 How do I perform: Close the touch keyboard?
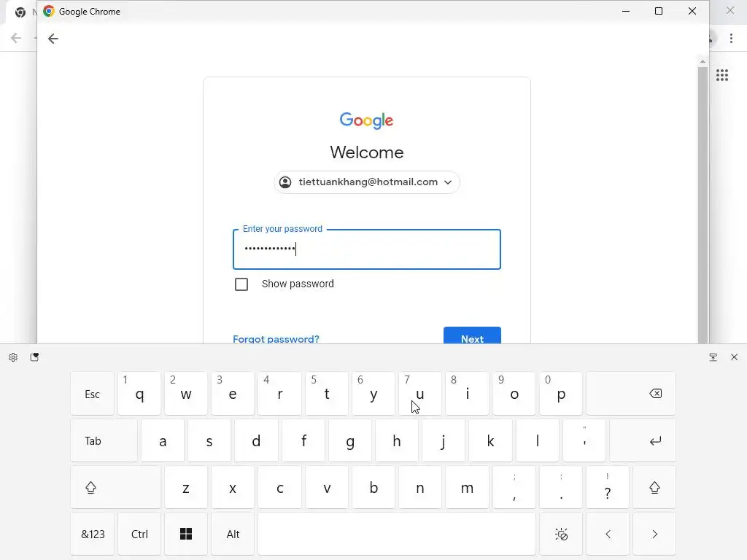[734, 357]
